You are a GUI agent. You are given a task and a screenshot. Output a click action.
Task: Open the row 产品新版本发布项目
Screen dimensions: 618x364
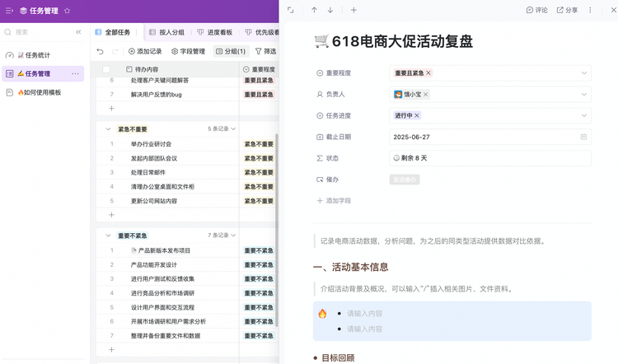(161, 250)
